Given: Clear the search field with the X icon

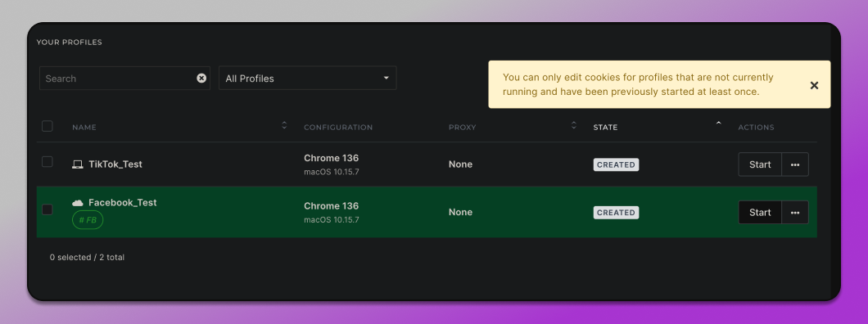Looking at the screenshot, I should pos(201,79).
